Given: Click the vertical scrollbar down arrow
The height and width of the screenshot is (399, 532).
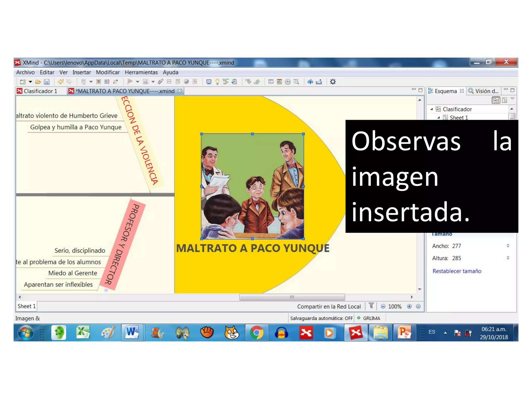Looking at the screenshot, I should click(420, 289).
